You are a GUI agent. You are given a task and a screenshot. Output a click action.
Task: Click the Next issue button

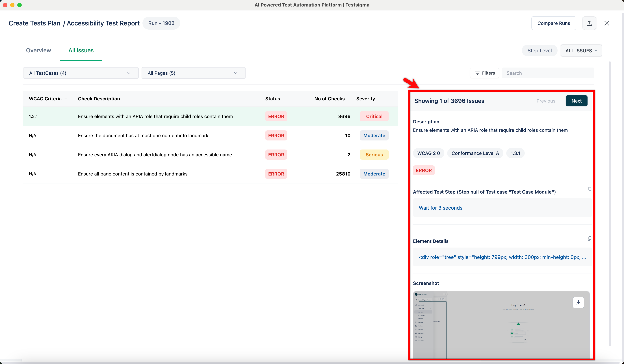pos(576,101)
